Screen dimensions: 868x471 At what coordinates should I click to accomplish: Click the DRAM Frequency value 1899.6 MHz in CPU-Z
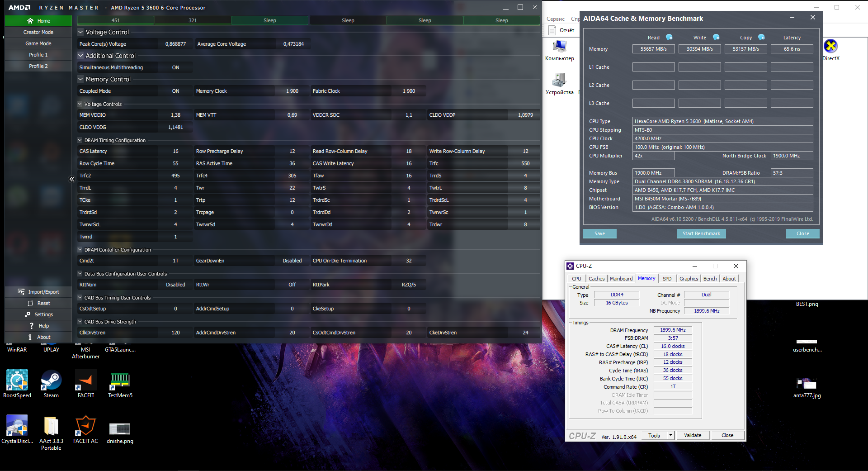coord(673,330)
